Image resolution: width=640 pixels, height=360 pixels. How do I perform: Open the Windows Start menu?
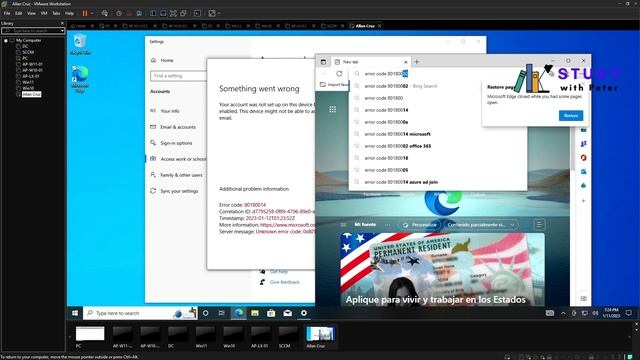(75, 313)
